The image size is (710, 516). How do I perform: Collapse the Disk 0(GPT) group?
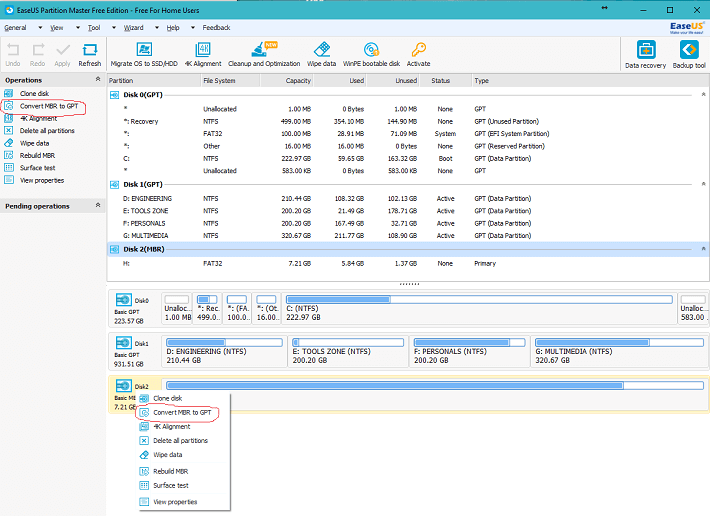[703, 95]
